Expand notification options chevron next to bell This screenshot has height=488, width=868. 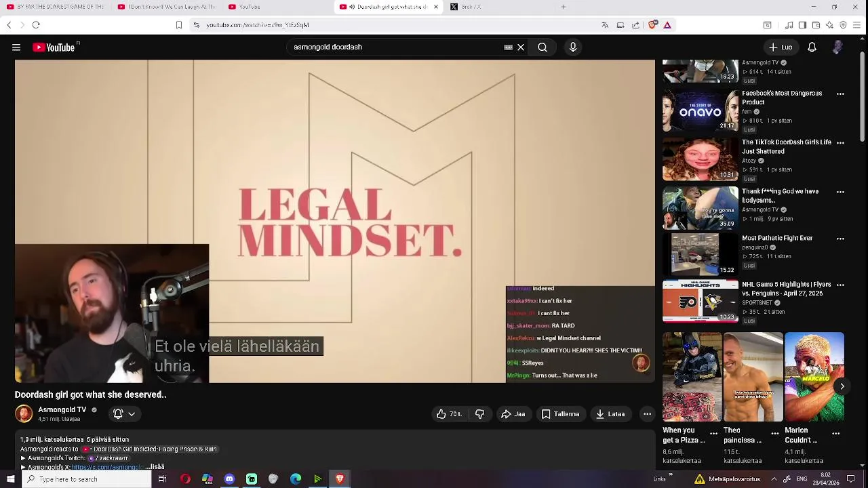coord(132,413)
